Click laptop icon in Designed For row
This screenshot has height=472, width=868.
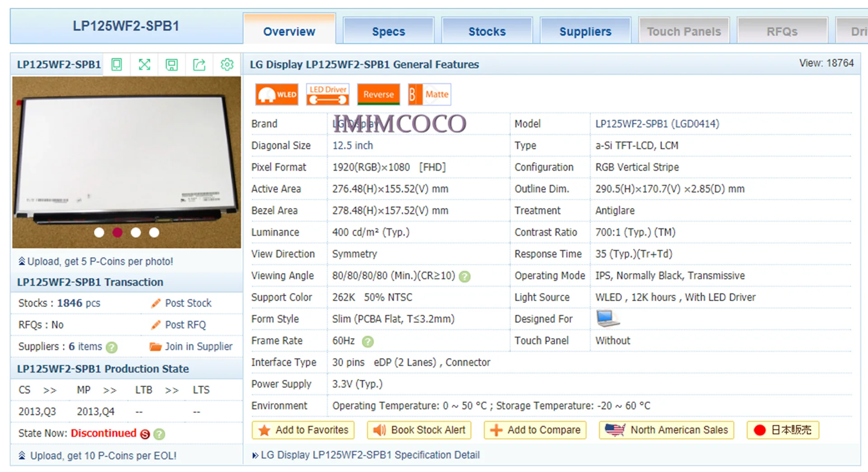click(x=608, y=318)
